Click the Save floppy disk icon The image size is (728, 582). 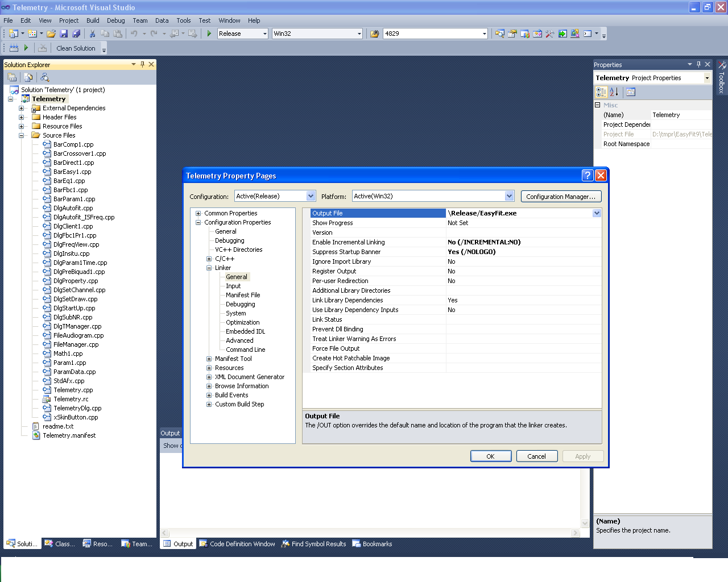click(64, 34)
